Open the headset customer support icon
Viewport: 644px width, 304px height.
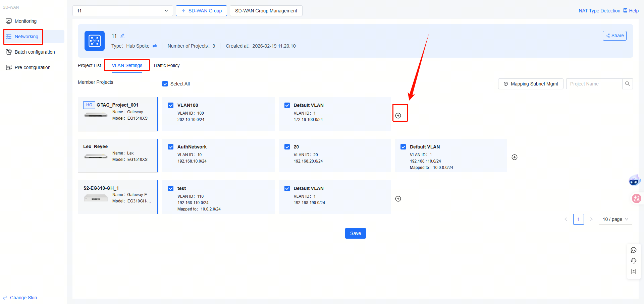click(633, 261)
